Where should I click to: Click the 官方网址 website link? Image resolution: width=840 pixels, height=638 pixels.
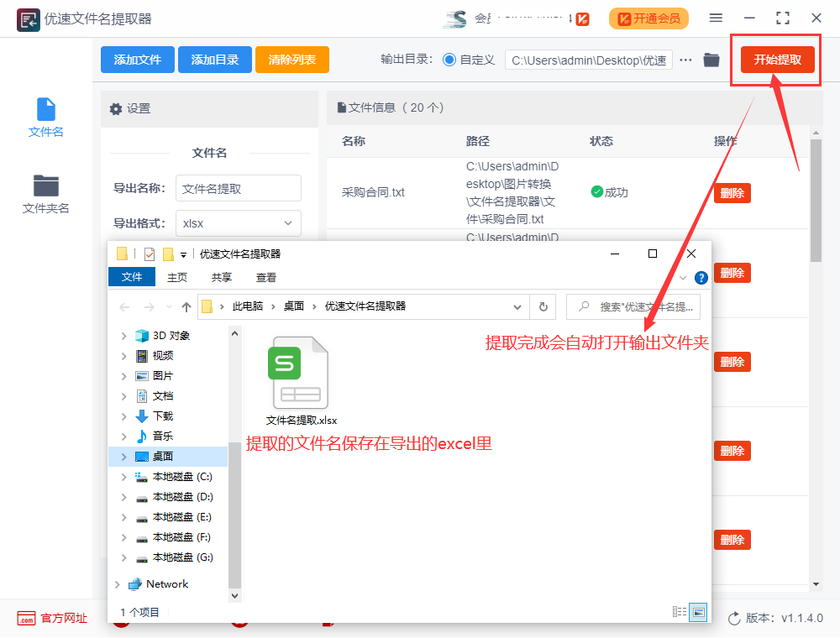click(52, 618)
